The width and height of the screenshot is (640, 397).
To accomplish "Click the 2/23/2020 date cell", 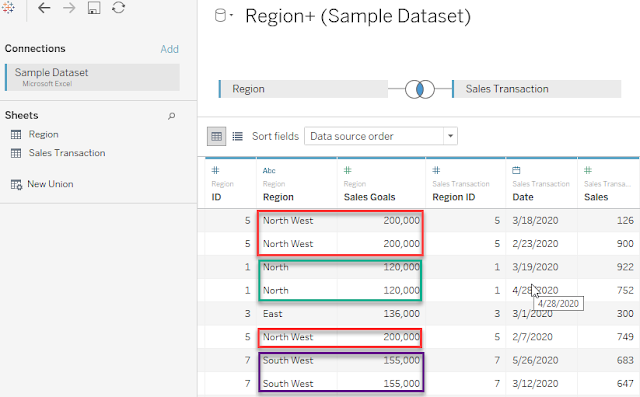I will pos(535,244).
